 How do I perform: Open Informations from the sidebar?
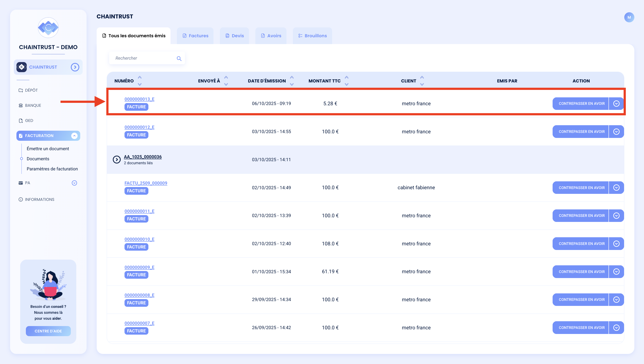pos(37,199)
